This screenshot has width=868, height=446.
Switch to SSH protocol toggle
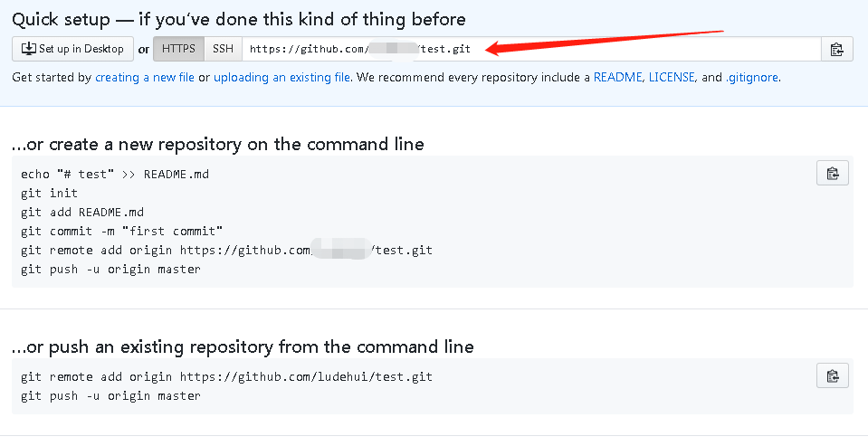click(x=223, y=49)
